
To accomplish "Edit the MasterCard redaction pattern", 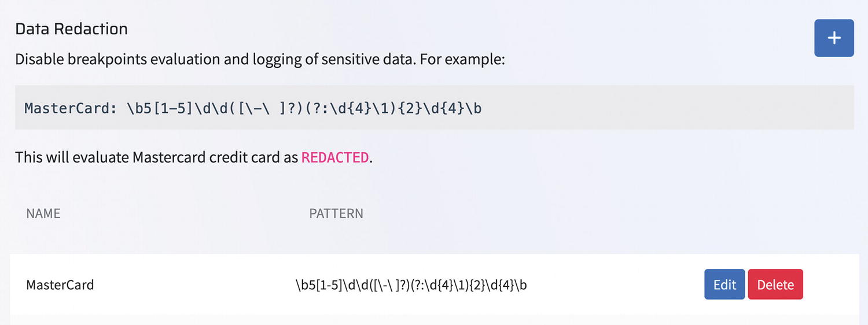I will [724, 285].
